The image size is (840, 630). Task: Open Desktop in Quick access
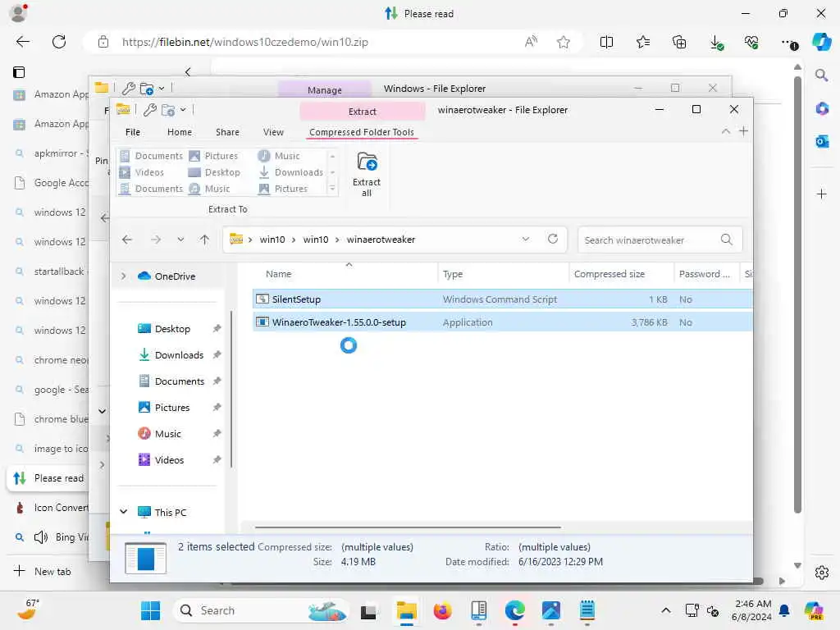click(x=172, y=328)
